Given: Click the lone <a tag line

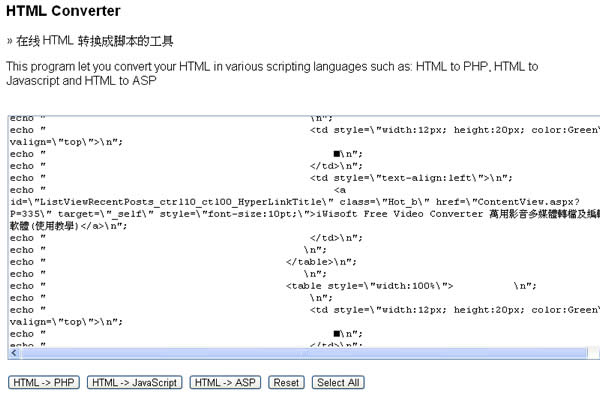Looking at the screenshot, I should tap(340, 190).
